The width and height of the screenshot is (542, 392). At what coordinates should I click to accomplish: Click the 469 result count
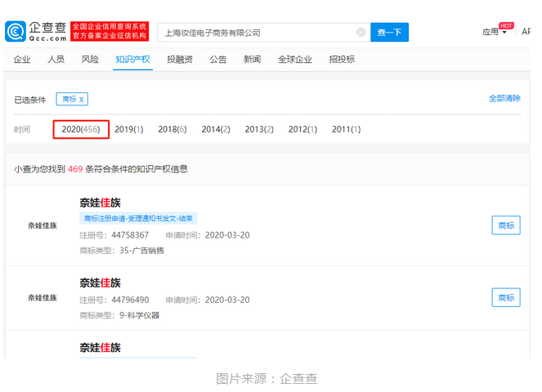(x=75, y=169)
